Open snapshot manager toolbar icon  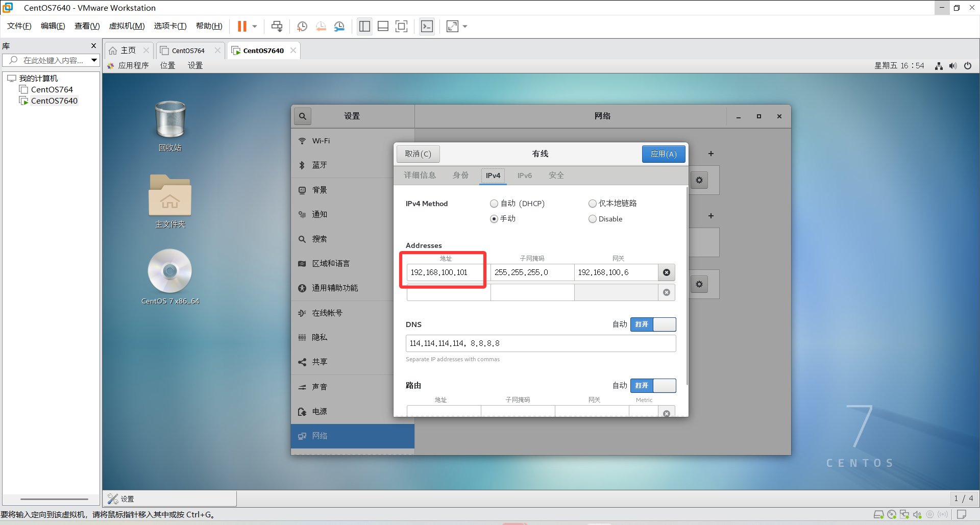point(339,26)
